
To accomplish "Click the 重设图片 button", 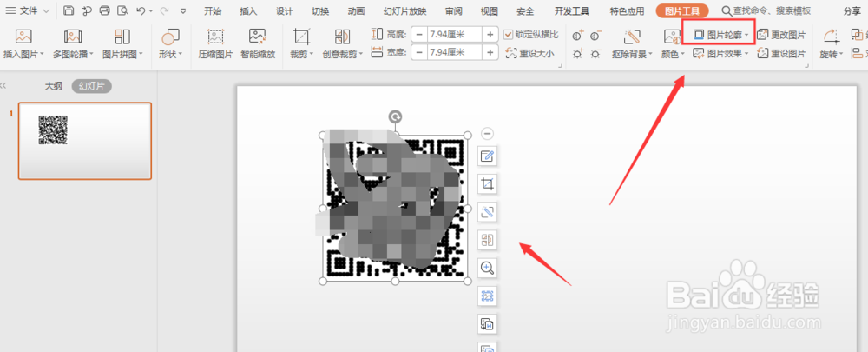I will 782,54.
